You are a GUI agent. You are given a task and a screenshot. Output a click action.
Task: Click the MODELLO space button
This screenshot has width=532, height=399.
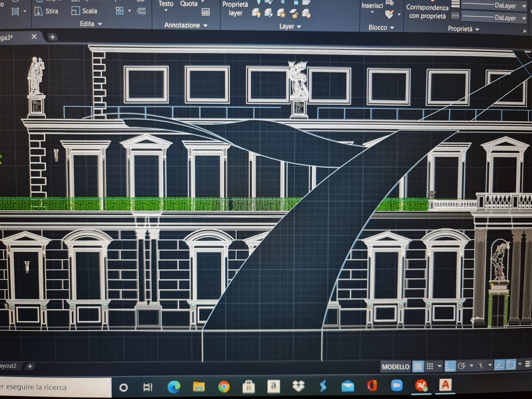(395, 367)
